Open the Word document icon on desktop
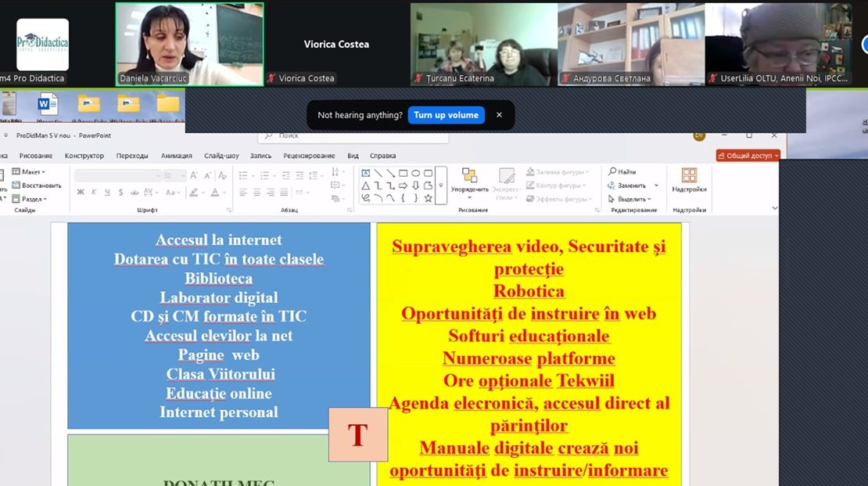This screenshot has width=868, height=486. (48, 104)
